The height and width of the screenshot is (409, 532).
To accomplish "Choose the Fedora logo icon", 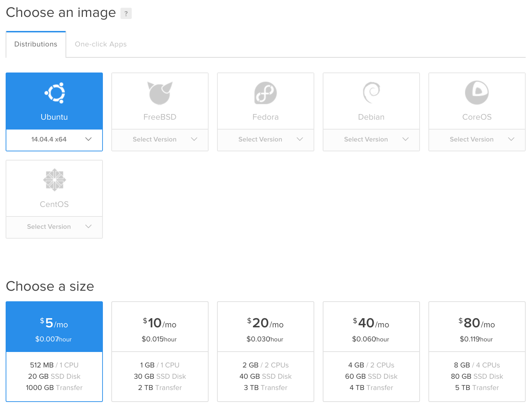I will point(266,93).
